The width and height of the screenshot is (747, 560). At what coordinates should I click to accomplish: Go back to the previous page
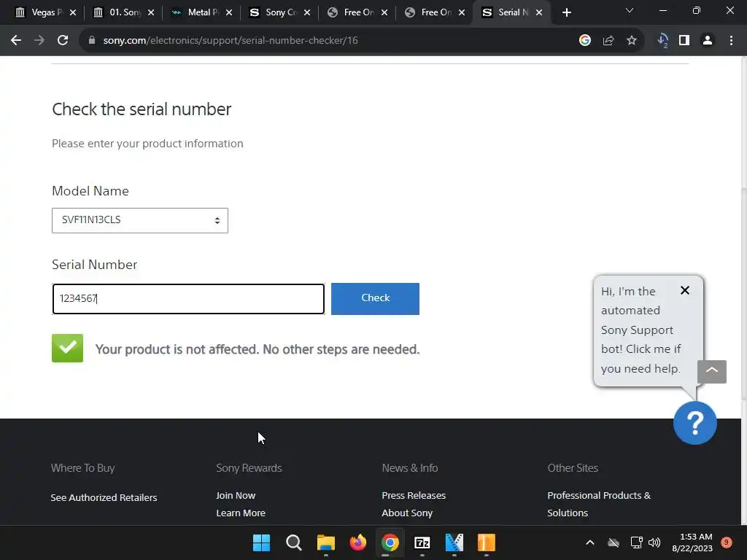[16, 41]
